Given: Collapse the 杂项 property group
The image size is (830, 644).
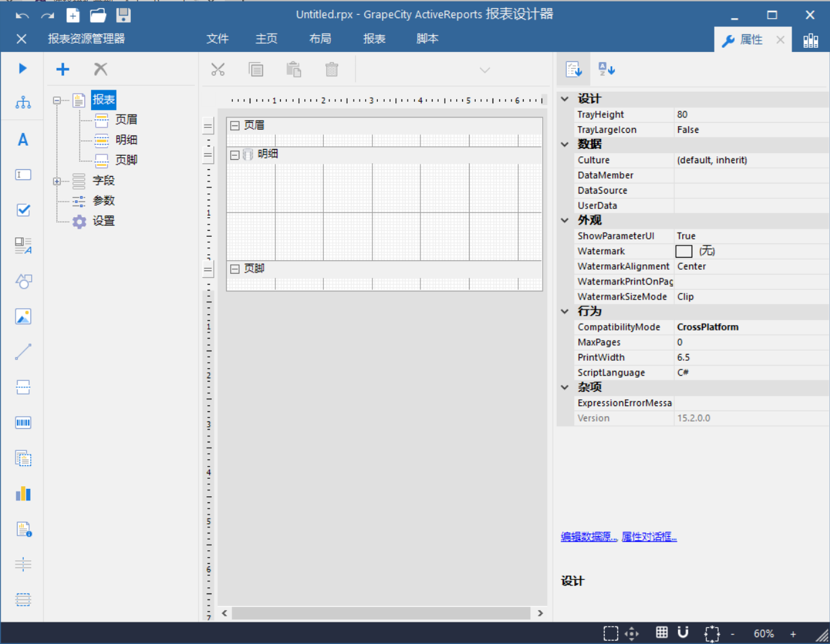Looking at the screenshot, I should (x=565, y=388).
